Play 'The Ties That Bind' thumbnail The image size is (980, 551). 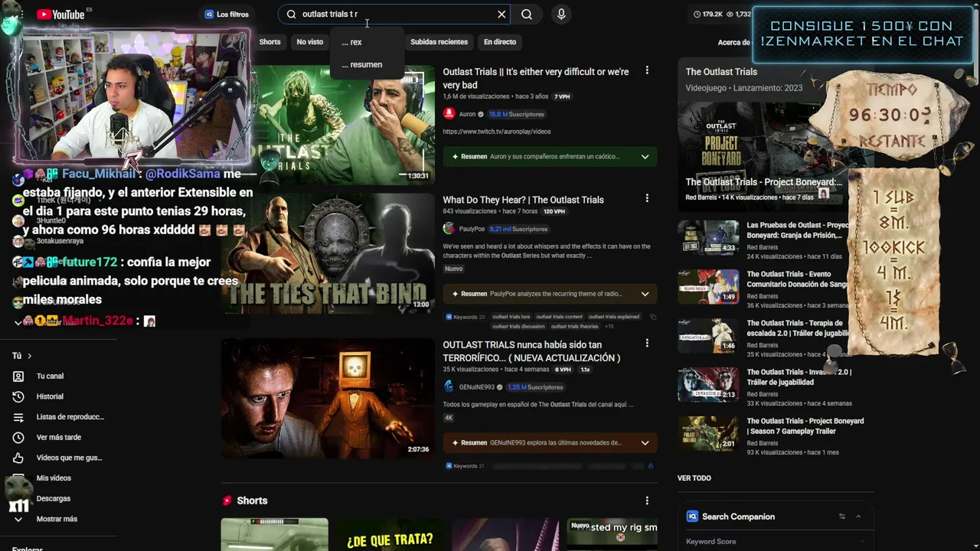[328, 253]
